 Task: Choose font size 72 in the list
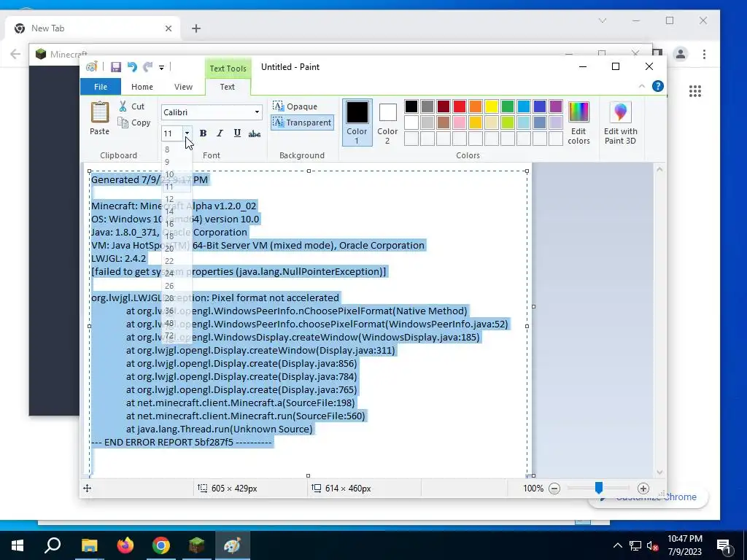[x=177, y=335]
